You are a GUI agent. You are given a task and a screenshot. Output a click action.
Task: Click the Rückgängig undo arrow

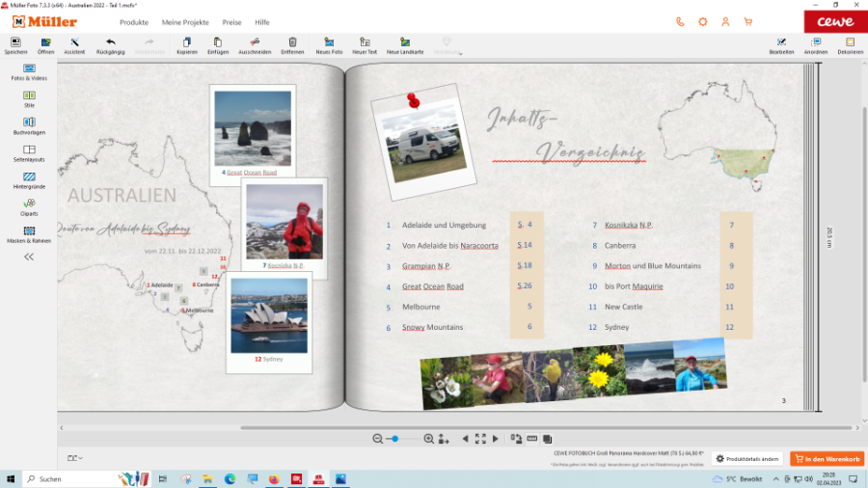pos(111,42)
